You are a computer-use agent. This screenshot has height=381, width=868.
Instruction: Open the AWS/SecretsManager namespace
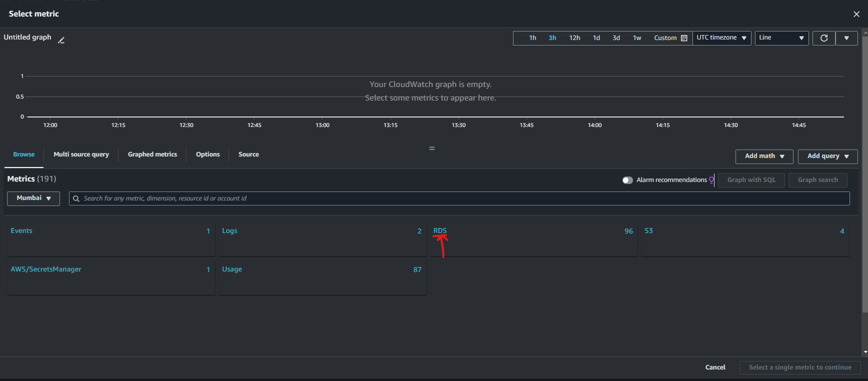pos(46,269)
